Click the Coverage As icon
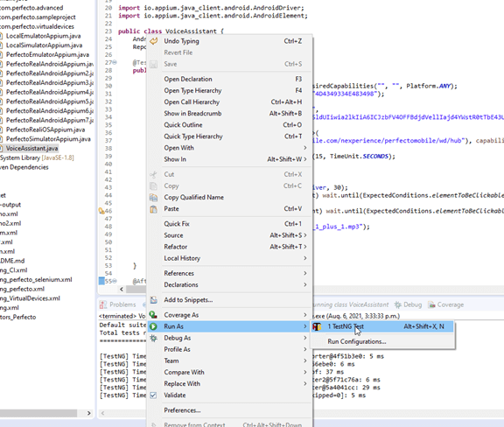 [x=154, y=315]
